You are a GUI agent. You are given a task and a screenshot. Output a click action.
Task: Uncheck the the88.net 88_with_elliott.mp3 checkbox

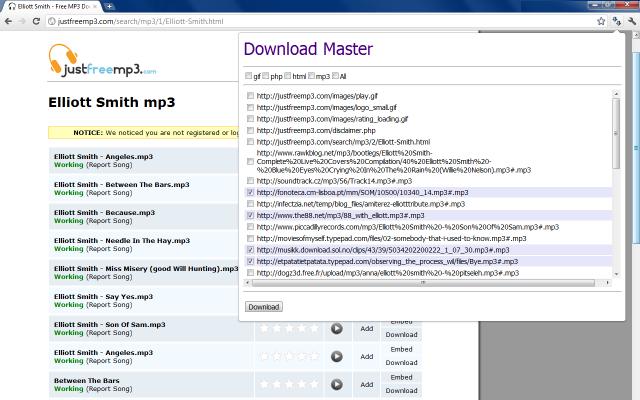tap(250, 215)
